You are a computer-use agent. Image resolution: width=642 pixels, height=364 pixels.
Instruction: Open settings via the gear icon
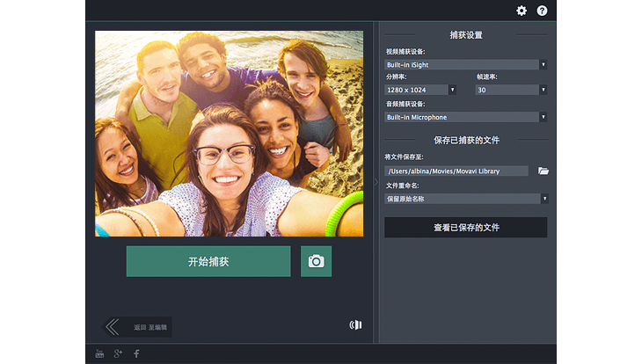tap(522, 11)
